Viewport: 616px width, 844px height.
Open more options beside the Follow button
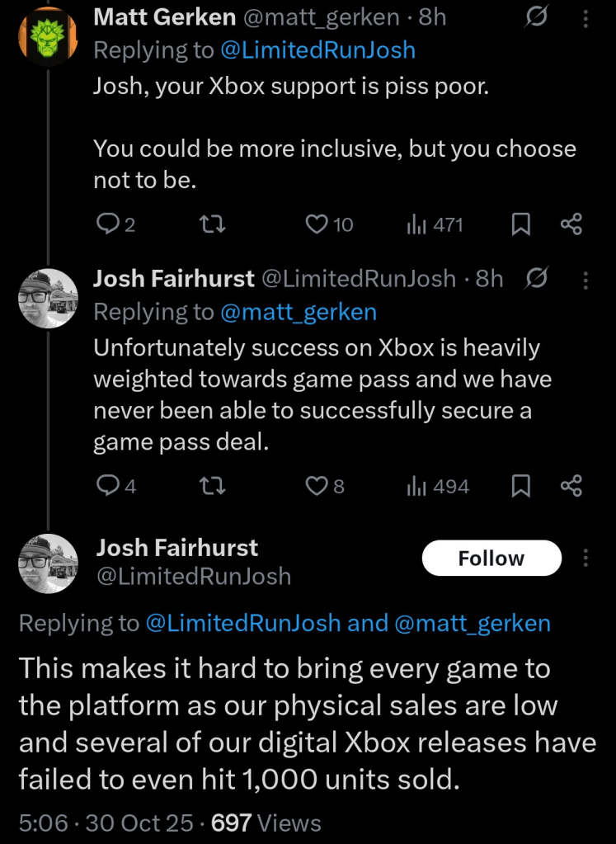pos(585,559)
